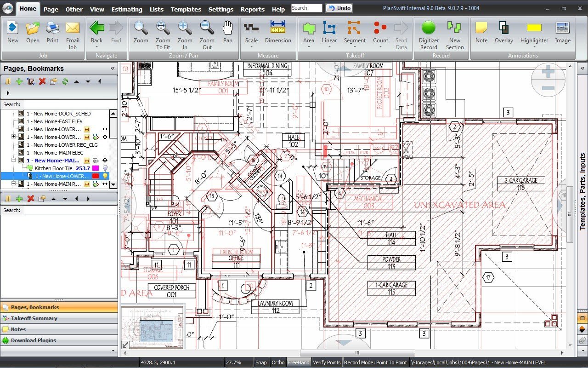Image resolution: width=588 pixels, height=368 pixels.
Task: Toggle Snap in the status bar
Action: (x=261, y=362)
